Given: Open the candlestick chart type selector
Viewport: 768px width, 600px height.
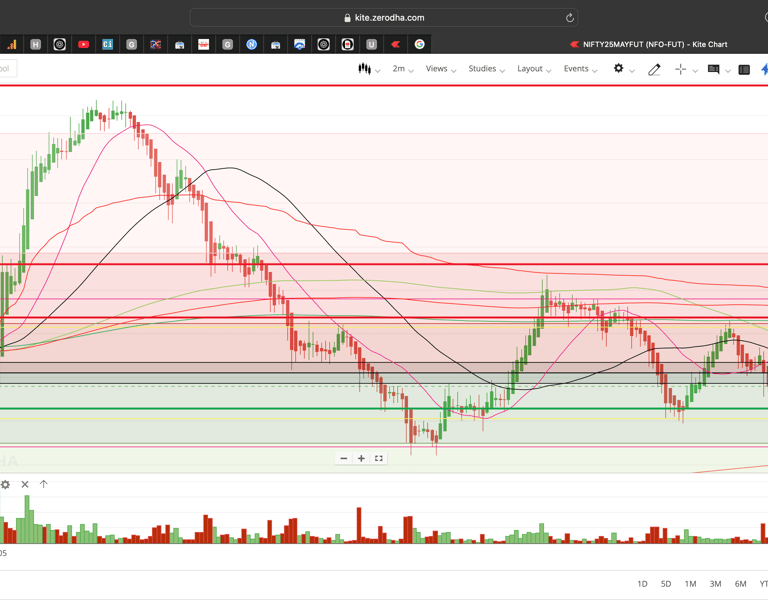Looking at the screenshot, I should (364, 69).
